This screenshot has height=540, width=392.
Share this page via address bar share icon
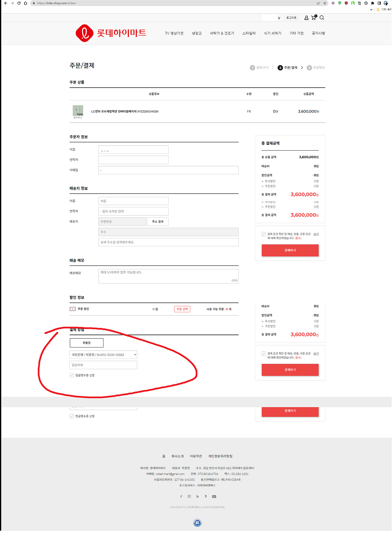pyautogui.click(x=318, y=3)
